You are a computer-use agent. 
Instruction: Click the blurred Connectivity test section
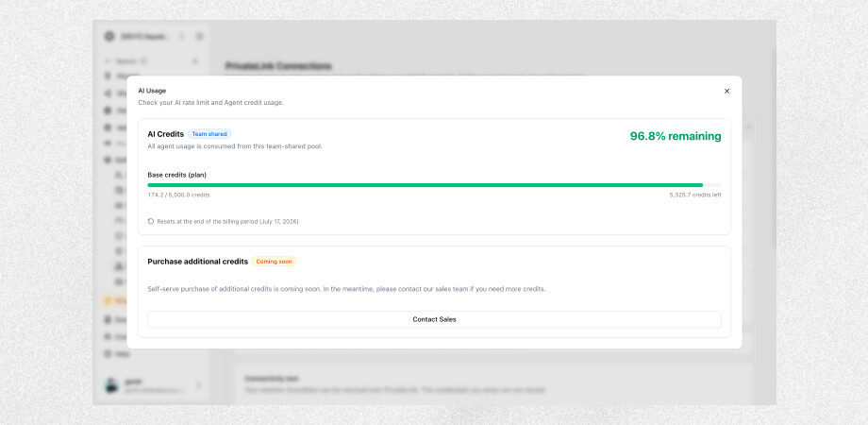(492, 383)
